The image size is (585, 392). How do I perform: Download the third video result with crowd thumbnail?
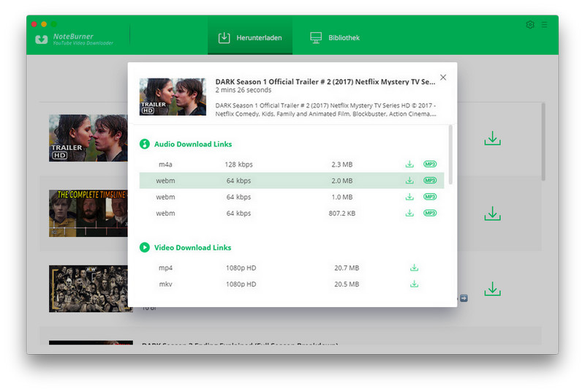(x=492, y=289)
